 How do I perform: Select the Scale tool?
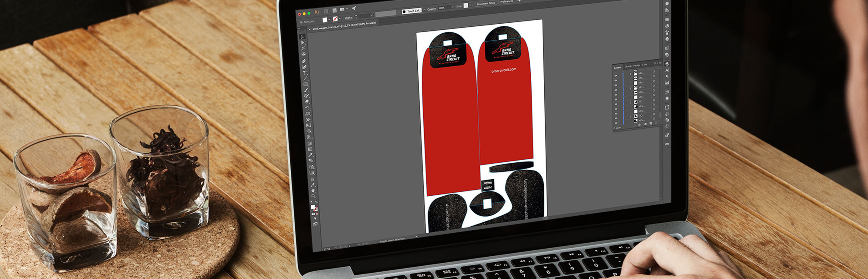[308, 114]
